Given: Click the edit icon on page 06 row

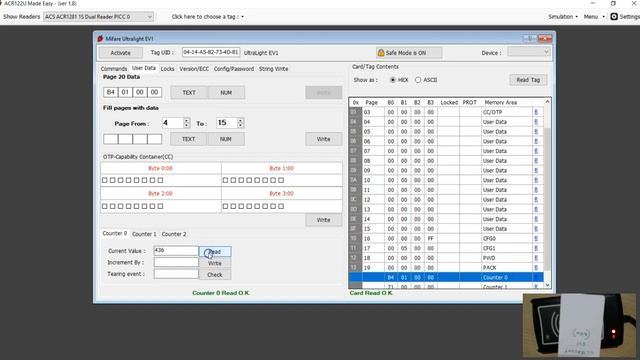Looking at the screenshot, I should [536, 141].
